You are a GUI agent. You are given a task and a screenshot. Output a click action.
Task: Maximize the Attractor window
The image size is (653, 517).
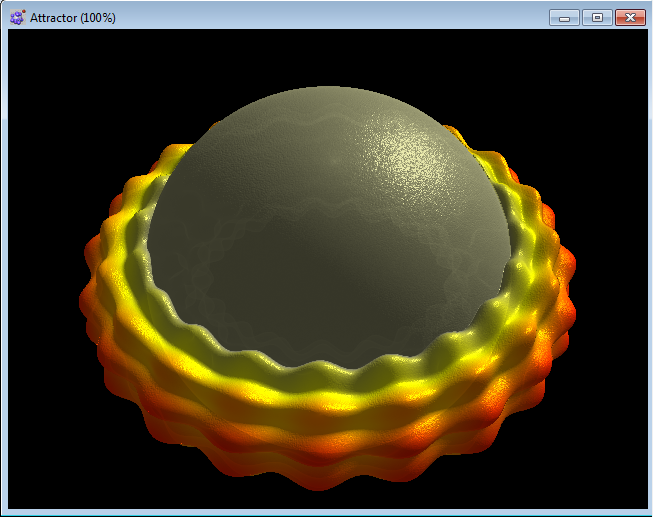(x=597, y=18)
